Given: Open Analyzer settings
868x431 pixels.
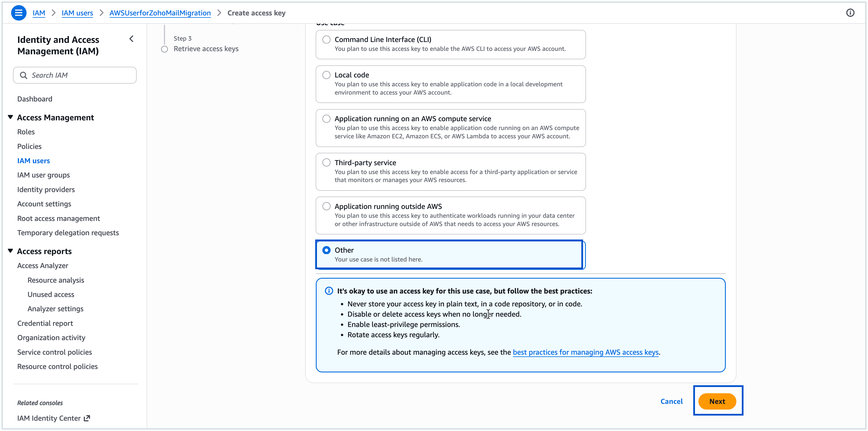Looking at the screenshot, I should tap(55, 309).
